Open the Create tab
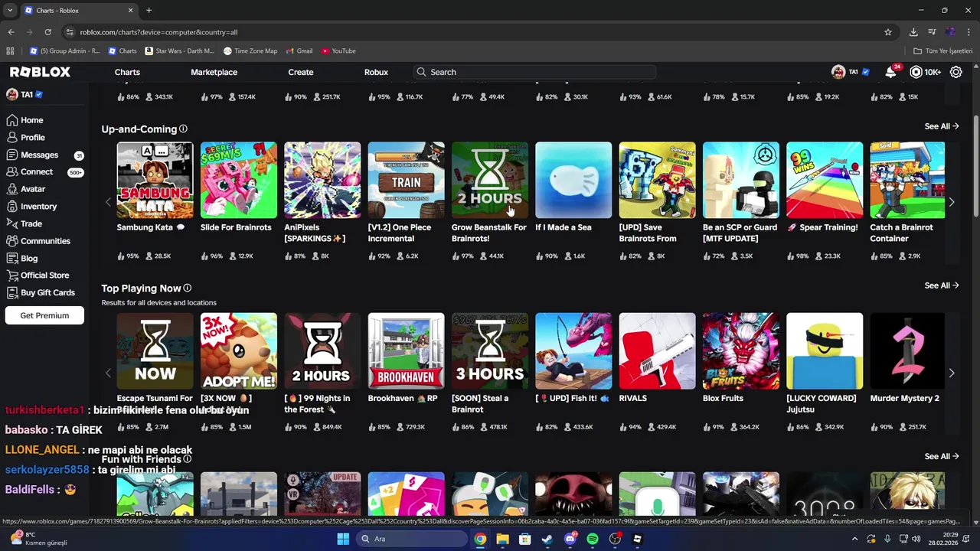The height and width of the screenshot is (551, 980). coord(300,72)
